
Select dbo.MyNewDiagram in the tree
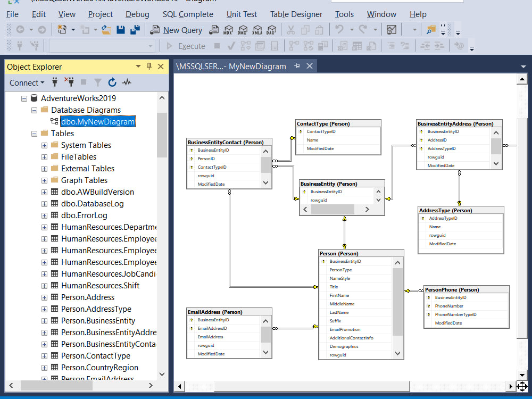click(98, 122)
